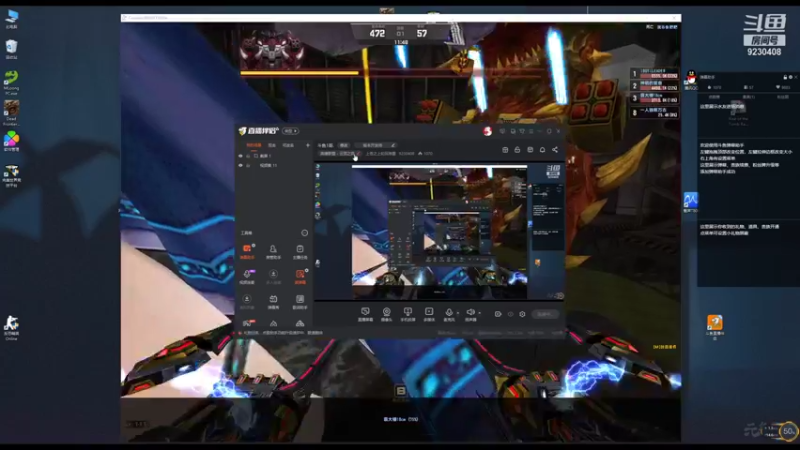Open the orange tool in toolbox second row right
800x450 pixels.
300,276
